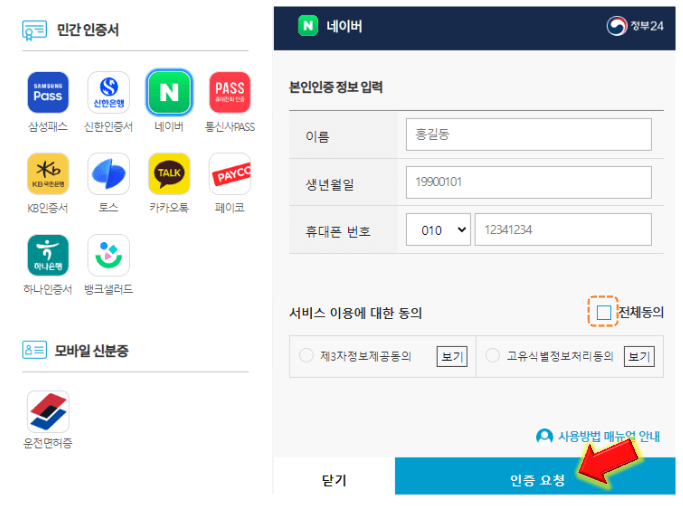Click the 모바일 신분증 heading text
Viewport: 683px width, 506px height.
tap(91, 351)
